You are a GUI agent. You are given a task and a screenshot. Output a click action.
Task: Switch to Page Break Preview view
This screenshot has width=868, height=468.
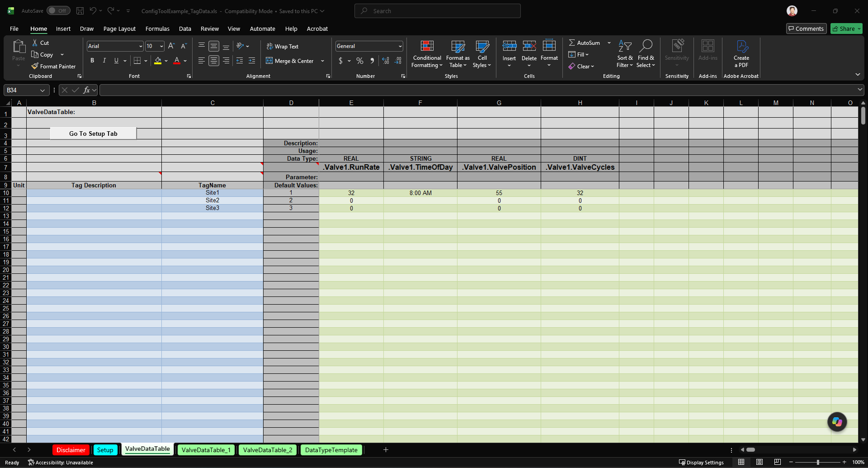[777, 462]
